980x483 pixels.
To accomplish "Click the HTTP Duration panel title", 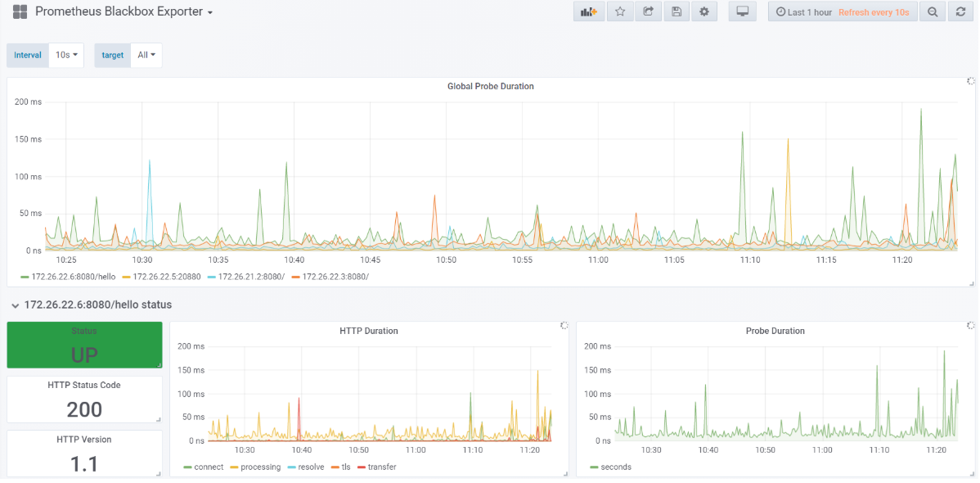I will (x=369, y=331).
